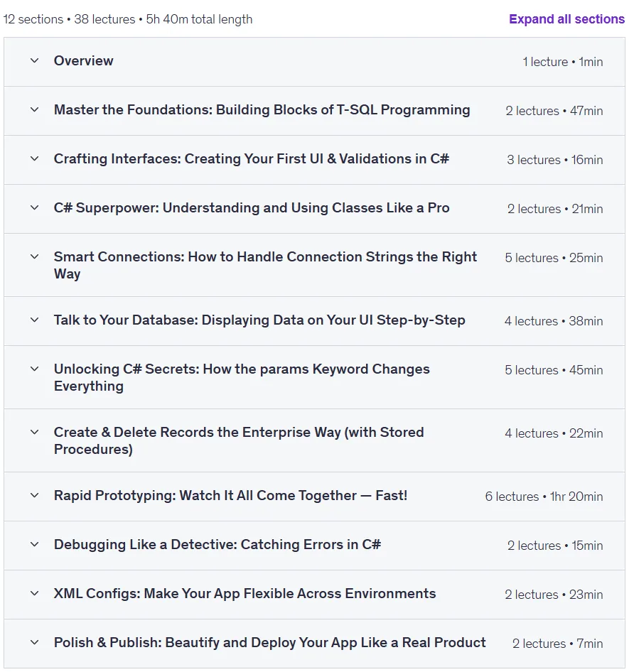Expand chevron beside Master the Foundations section
629x672 pixels.
pos(35,109)
